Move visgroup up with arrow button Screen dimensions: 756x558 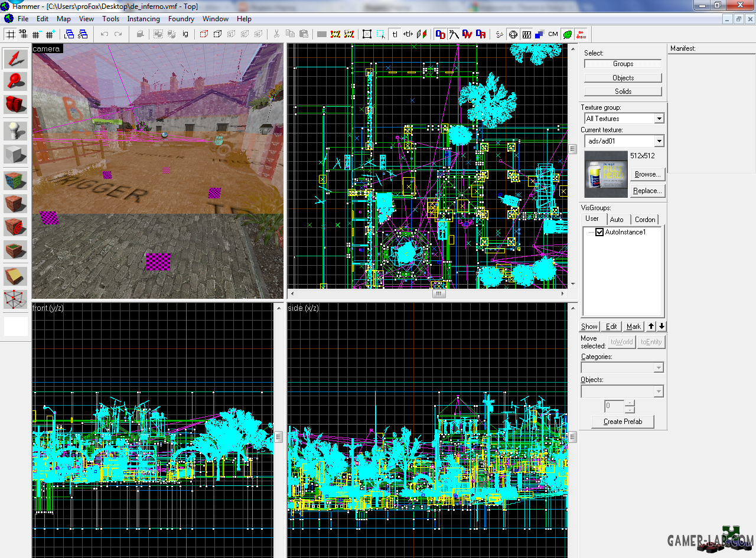[651, 327]
